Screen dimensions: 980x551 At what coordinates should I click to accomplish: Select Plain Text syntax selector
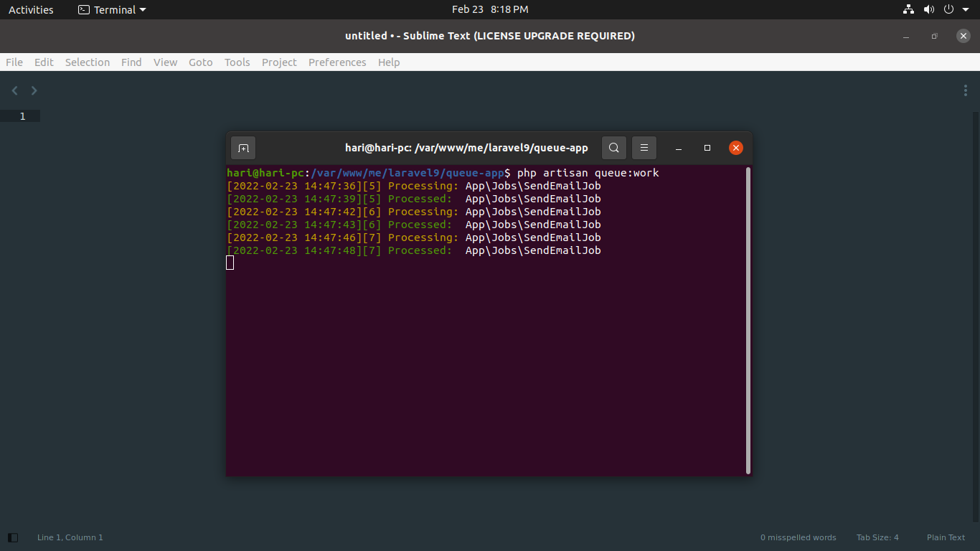click(946, 537)
